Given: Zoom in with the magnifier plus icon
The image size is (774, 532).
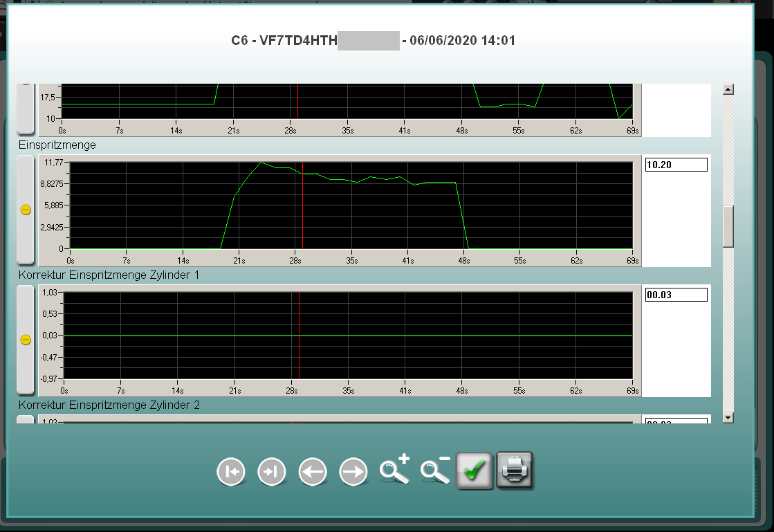Looking at the screenshot, I should coord(395,468).
